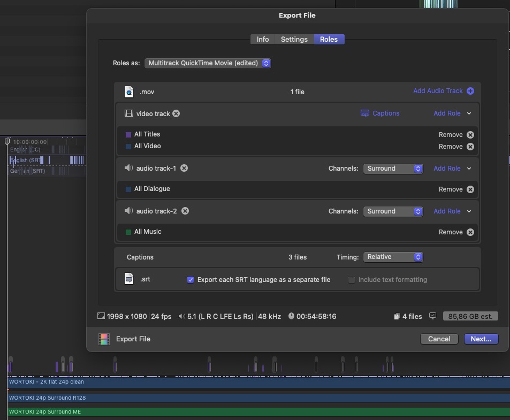510x420 pixels.
Task: Enable Include text formatting checkbox
Action: [352, 280]
